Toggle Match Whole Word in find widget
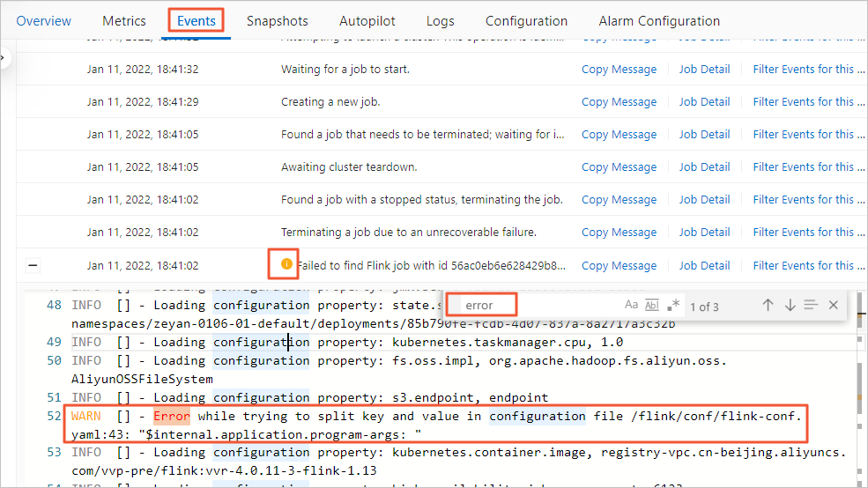The height and width of the screenshot is (488, 868). click(x=652, y=306)
